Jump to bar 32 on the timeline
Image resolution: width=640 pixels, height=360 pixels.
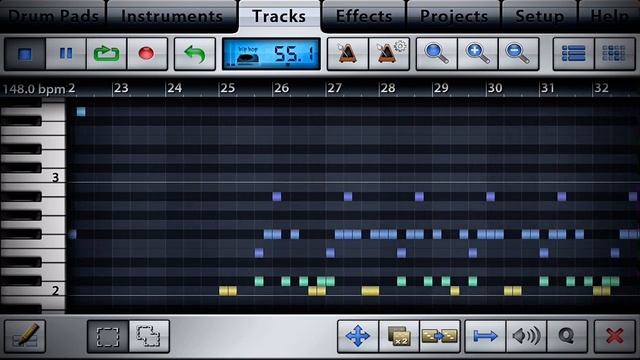click(x=601, y=88)
